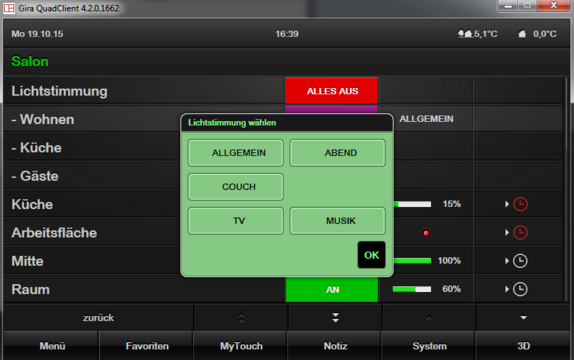Click the single up arrow navigation button
Viewport: 574px width, 360px height.
point(429,318)
